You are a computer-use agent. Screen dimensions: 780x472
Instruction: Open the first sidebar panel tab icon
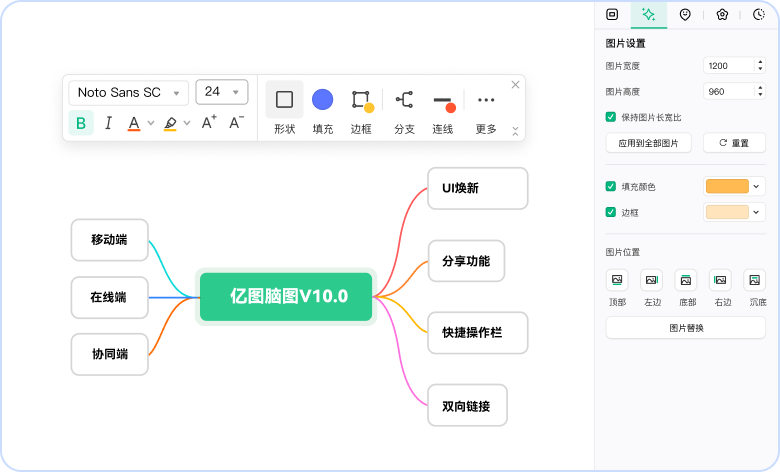point(612,14)
